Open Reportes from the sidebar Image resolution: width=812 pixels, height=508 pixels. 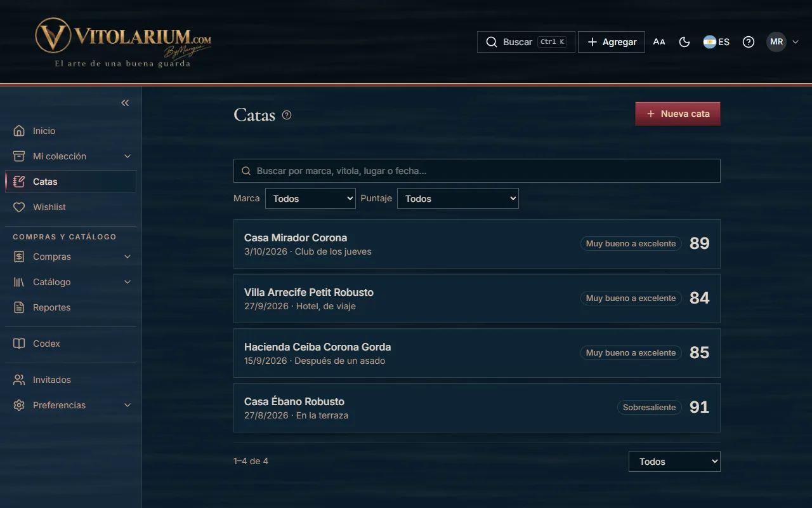[x=70, y=307]
